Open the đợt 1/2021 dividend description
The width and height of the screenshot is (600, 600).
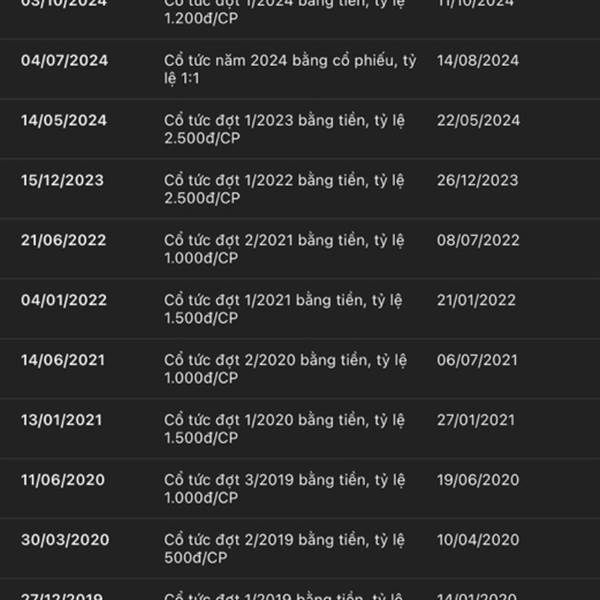(x=284, y=309)
